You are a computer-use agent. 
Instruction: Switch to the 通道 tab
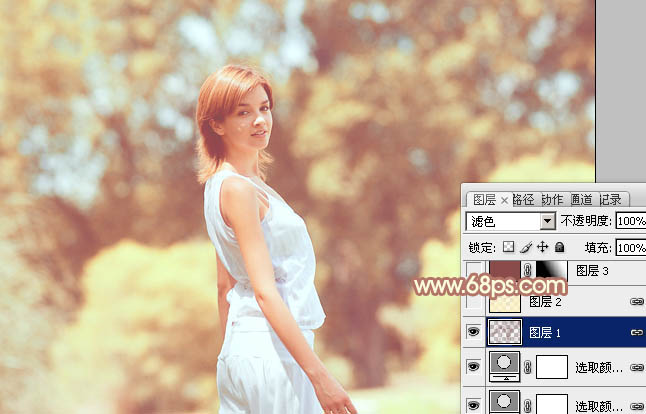[x=582, y=199]
